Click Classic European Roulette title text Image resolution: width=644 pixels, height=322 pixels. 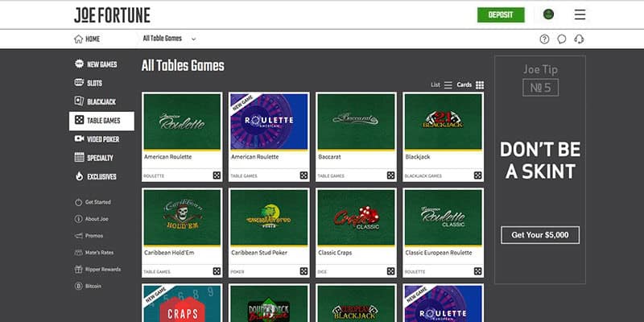coord(438,253)
